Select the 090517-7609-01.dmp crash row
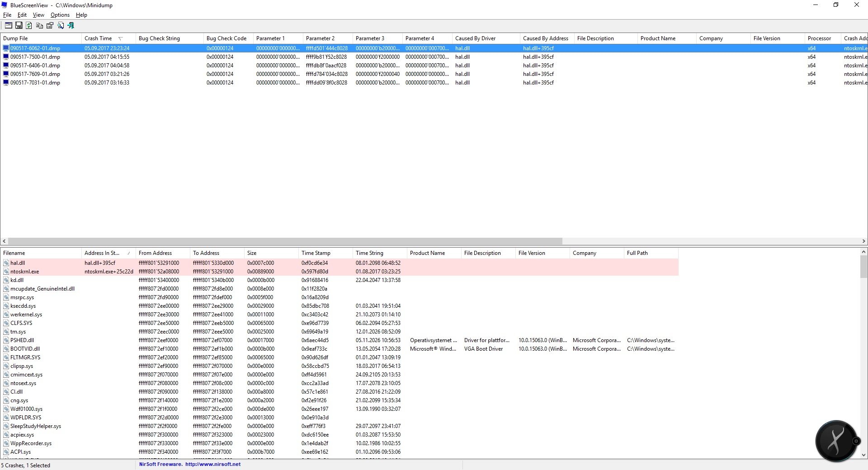Viewport: 868px width, 470px height. coord(434,74)
